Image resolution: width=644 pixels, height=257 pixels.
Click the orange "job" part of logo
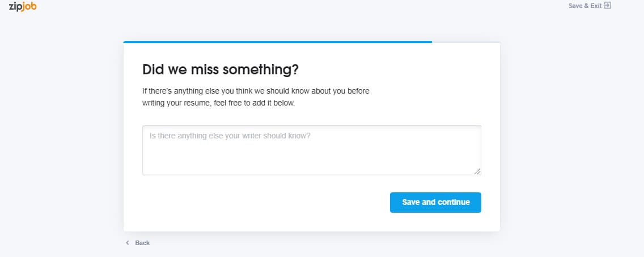click(29, 7)
